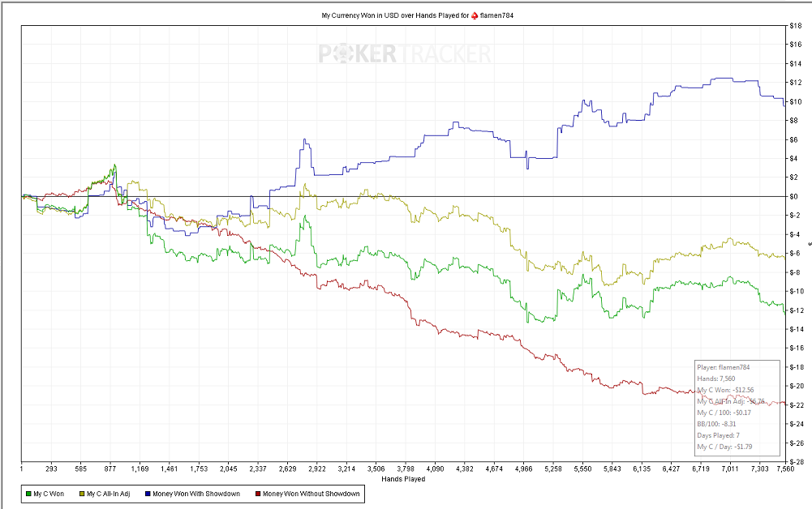812x509 pixels.
Task: Click Hands: 7,560 in the stats box
Action: pyautogui.click(x=716, y=379)
